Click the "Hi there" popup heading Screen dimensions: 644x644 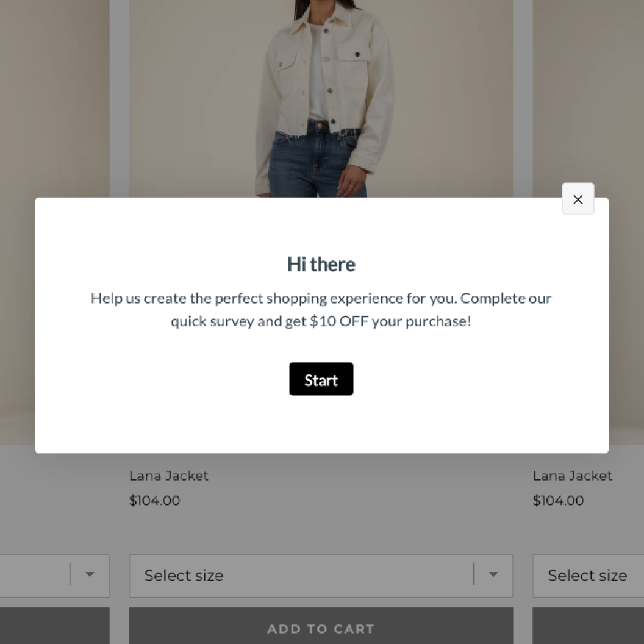321,264
